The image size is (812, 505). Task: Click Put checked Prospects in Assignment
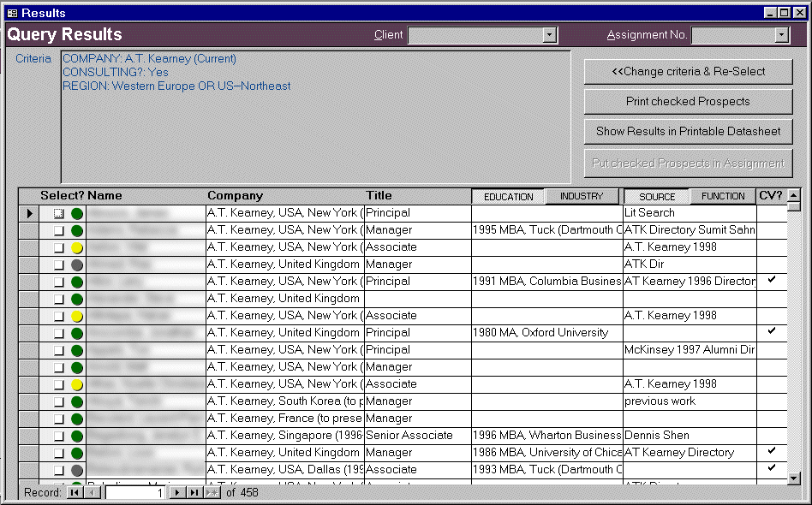pos(689,163)
